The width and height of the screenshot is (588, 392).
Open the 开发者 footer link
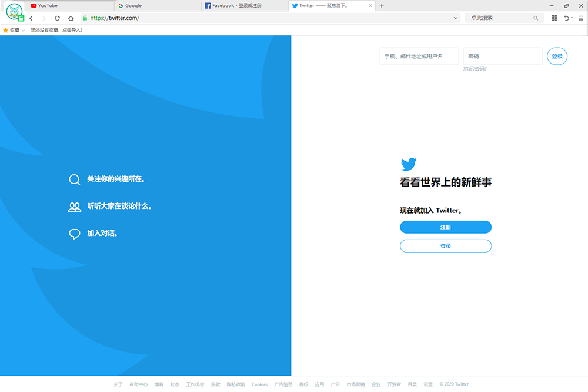click(394, 384)
